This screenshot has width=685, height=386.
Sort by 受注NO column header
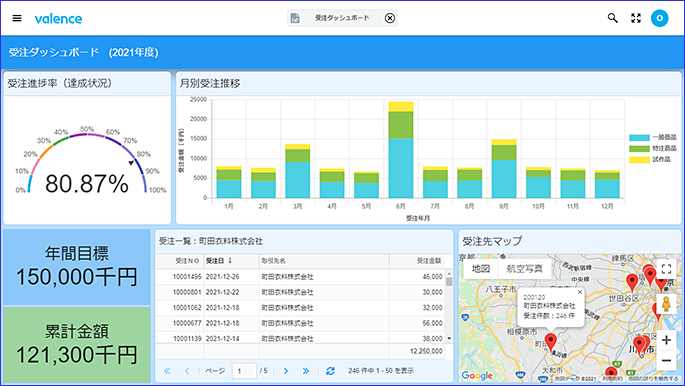click(180, 261)
